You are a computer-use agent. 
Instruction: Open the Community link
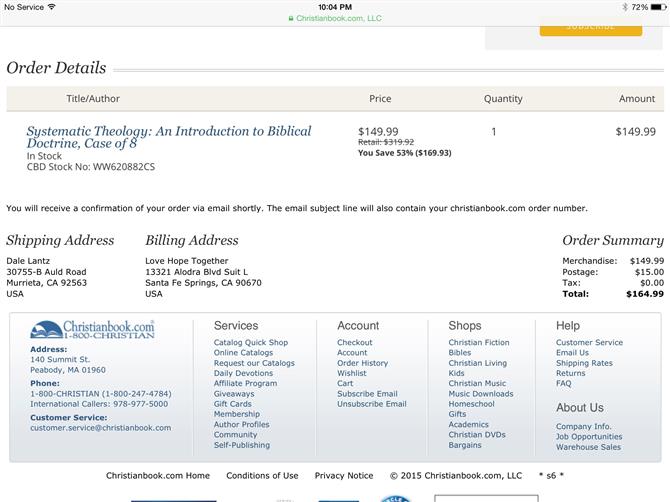(x=235, y=434)
